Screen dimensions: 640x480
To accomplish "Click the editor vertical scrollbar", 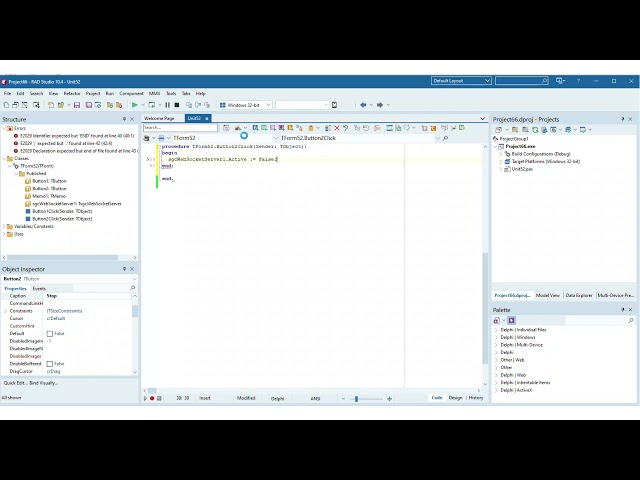I will (485, 309).
